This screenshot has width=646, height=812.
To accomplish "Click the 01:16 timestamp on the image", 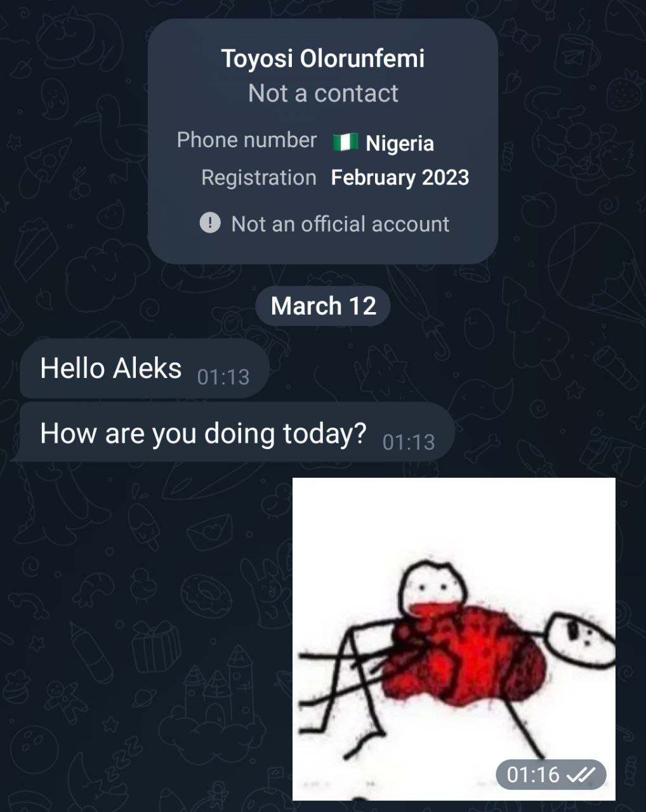I will [533, 775].
